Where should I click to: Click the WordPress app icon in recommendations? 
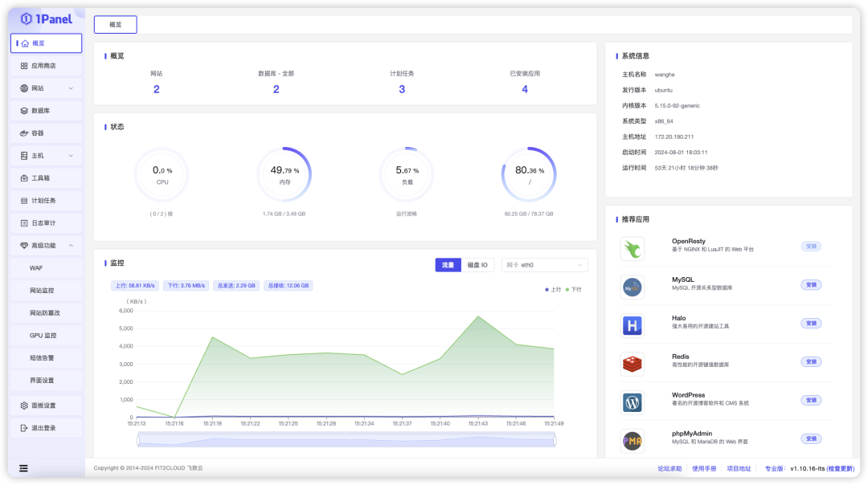[x=633, y=400]
